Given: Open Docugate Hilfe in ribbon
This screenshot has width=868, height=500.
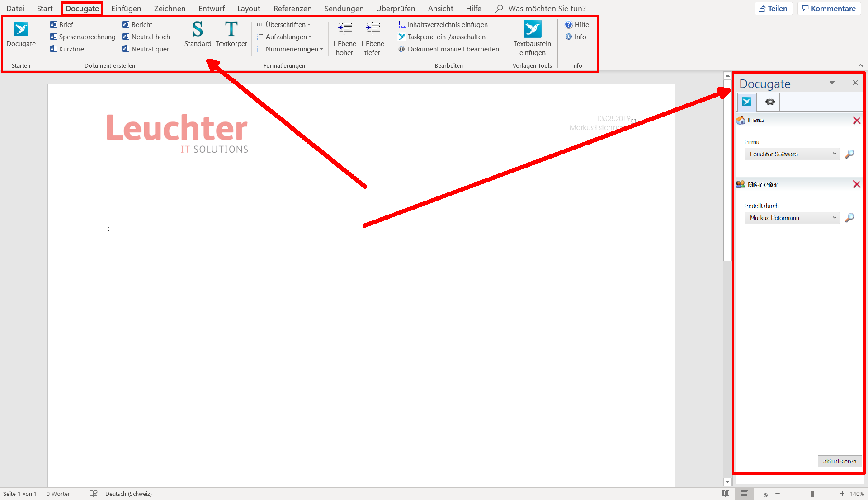Looking at the screenshot, I should (577, 24).
